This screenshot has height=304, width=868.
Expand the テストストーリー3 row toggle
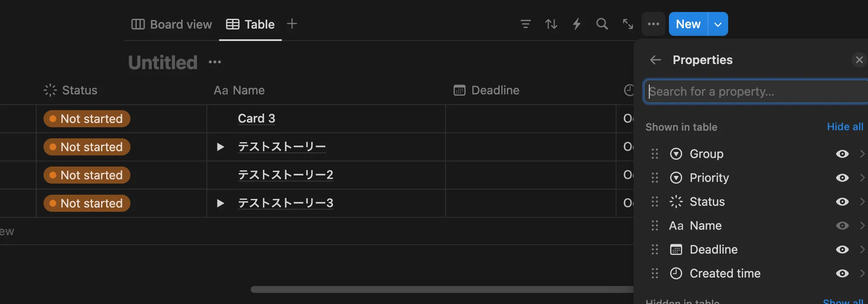[220, 203]
